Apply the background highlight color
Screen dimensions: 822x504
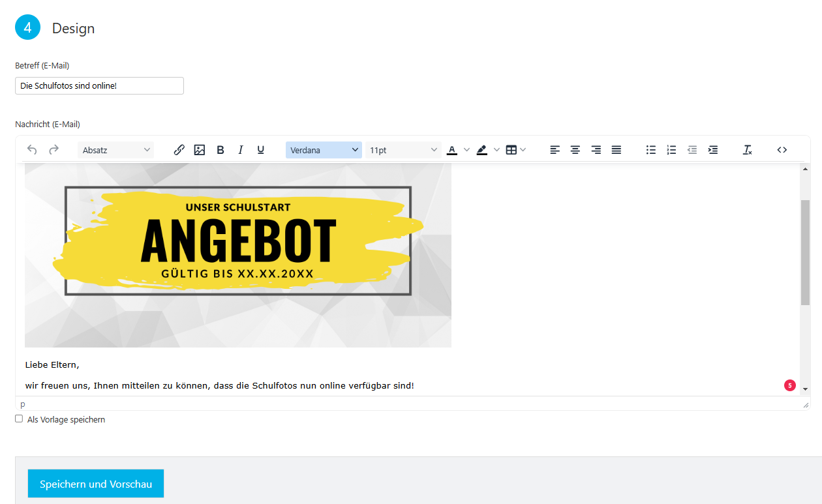pyautogui.click(x=482, y=150)
